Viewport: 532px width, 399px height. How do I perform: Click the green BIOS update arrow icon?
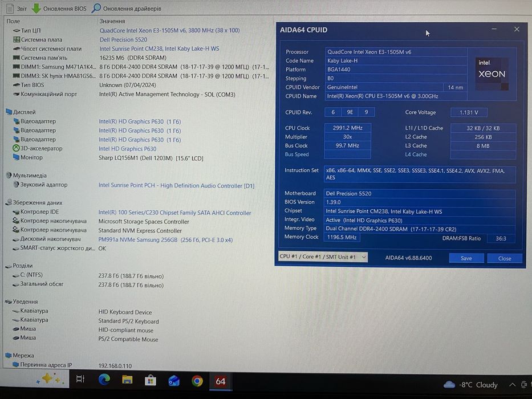[x=36, y=9]
